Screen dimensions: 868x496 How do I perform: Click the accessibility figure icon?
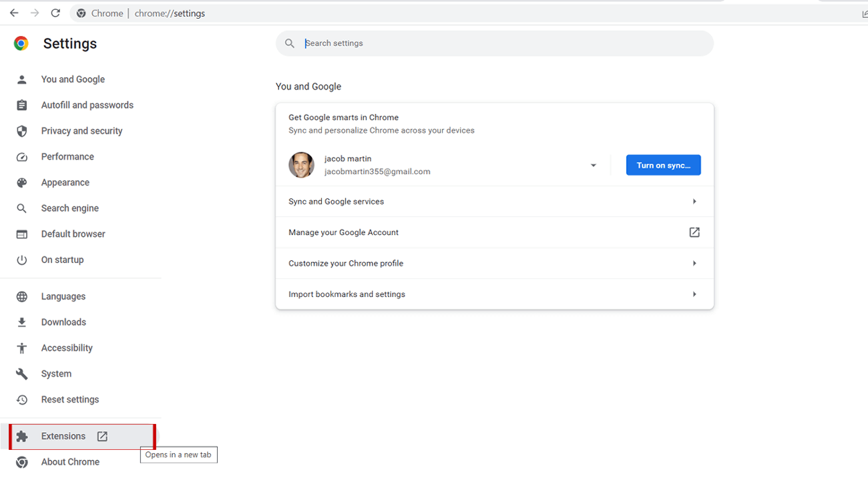(x=22, y=348)
